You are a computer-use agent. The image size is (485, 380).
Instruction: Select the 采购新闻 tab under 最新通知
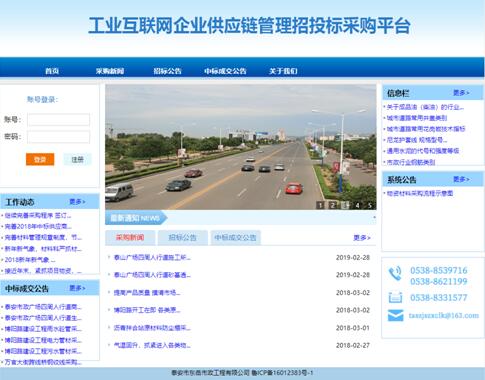click(x=130, y=238)
